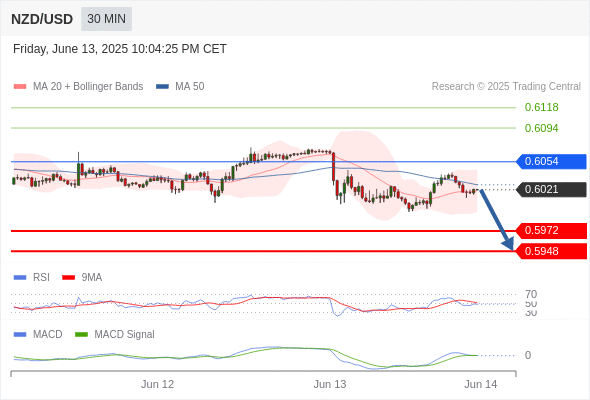This screenshot has width=590, height=400.
Task: Select the pink MA 20 Bollinger swatch
Action: click(x=20, y=87)
